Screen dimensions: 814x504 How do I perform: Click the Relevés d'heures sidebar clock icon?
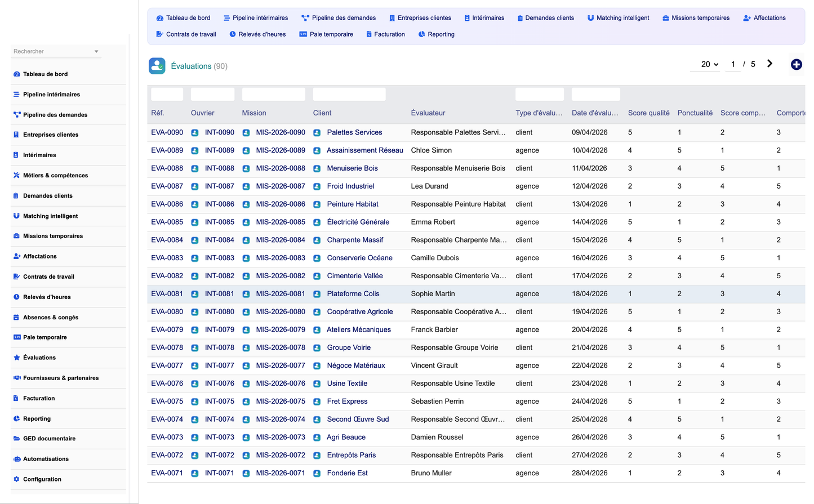17,297
